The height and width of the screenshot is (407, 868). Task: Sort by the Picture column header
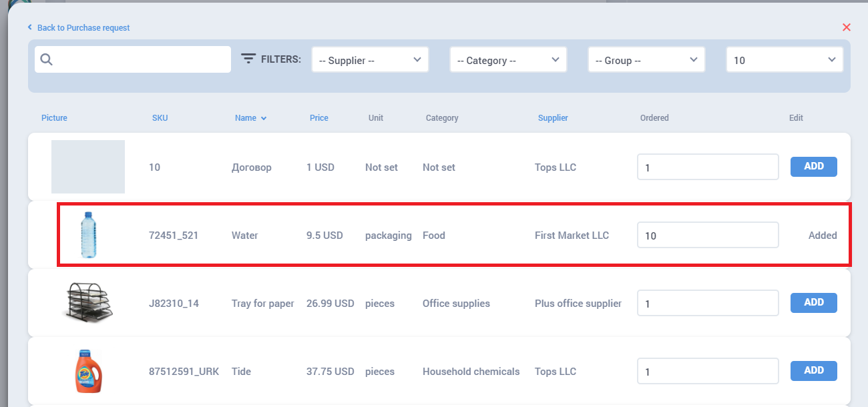click(x=54, y=118)
